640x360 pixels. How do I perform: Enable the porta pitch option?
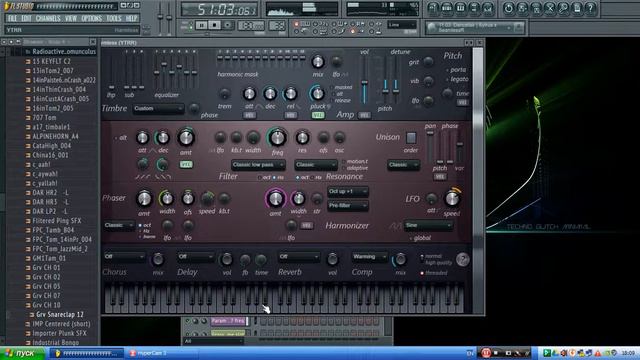pos(457,70)
